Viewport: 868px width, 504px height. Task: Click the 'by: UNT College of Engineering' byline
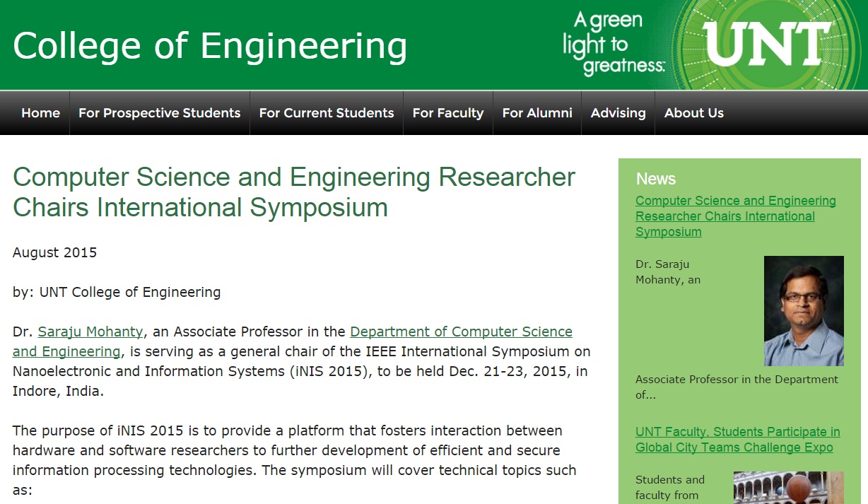point(117,292)
